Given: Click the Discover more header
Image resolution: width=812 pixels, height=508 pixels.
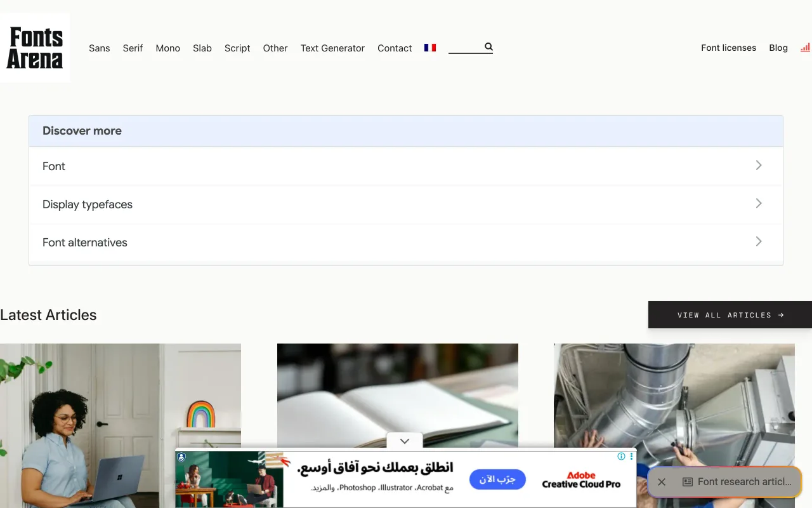Looking at the screenshot, I should [406, 131].
